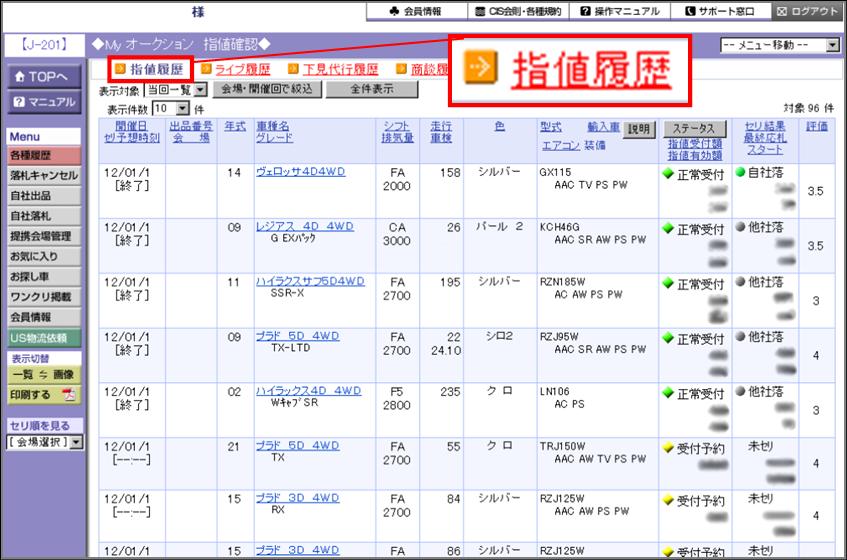The image size is (847, 560).
Task: Open the 表示対象 当回一覧 dropdown
Action: tap(176, 90)
